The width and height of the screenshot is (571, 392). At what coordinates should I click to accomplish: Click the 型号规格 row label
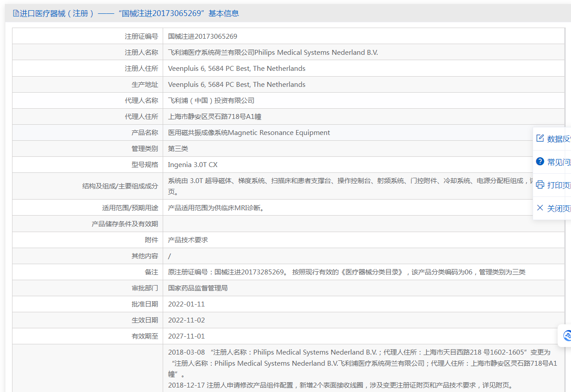(x=144, y=164)
